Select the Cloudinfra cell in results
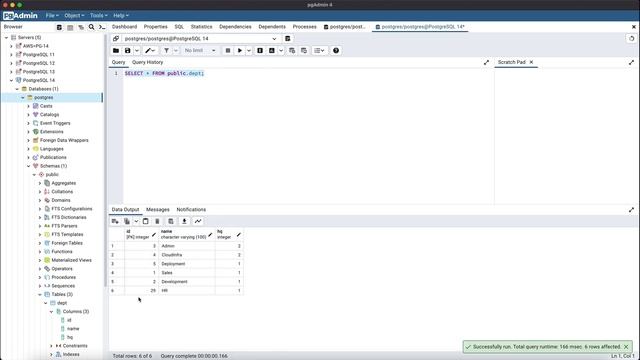Viewport: 640px width, 360px height. pyautogui.click(x=187, y=255)
